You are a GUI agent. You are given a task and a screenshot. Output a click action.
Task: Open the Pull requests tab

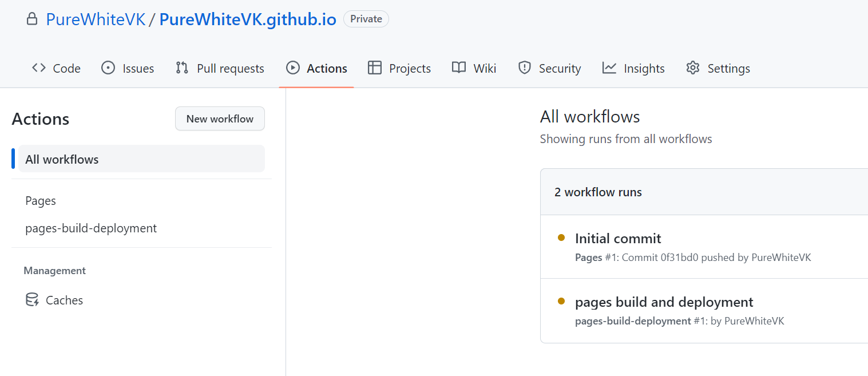pos(230,69)
